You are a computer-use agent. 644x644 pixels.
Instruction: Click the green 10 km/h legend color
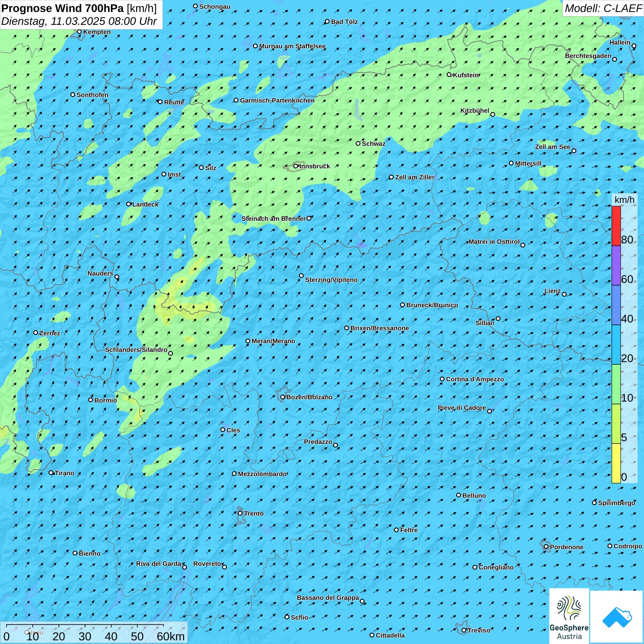point(616,384)
